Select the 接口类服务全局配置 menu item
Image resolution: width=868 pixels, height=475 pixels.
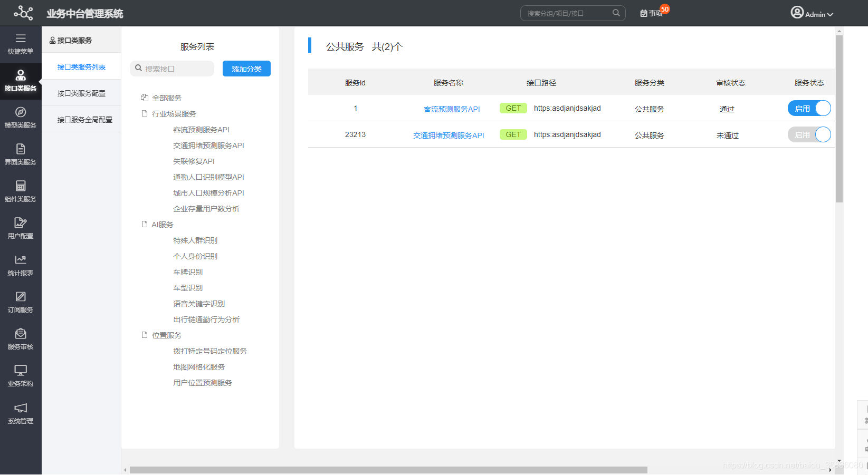[84, 119]
